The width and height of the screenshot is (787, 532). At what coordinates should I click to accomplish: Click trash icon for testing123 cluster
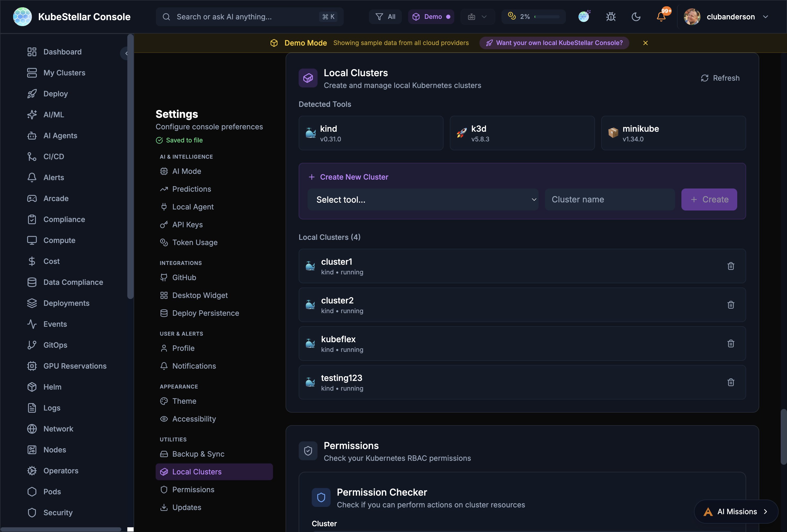(730, 382)
